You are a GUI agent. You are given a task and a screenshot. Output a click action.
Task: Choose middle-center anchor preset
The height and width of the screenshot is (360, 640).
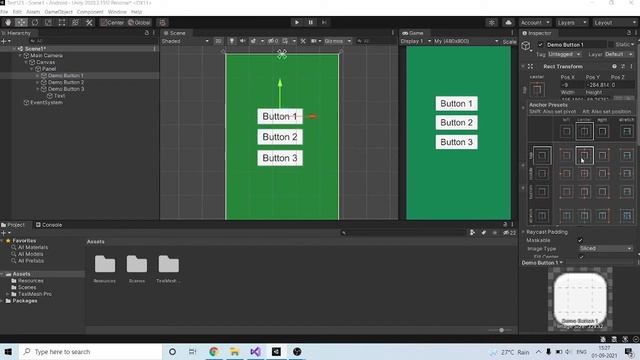click(x=584, y=173)
